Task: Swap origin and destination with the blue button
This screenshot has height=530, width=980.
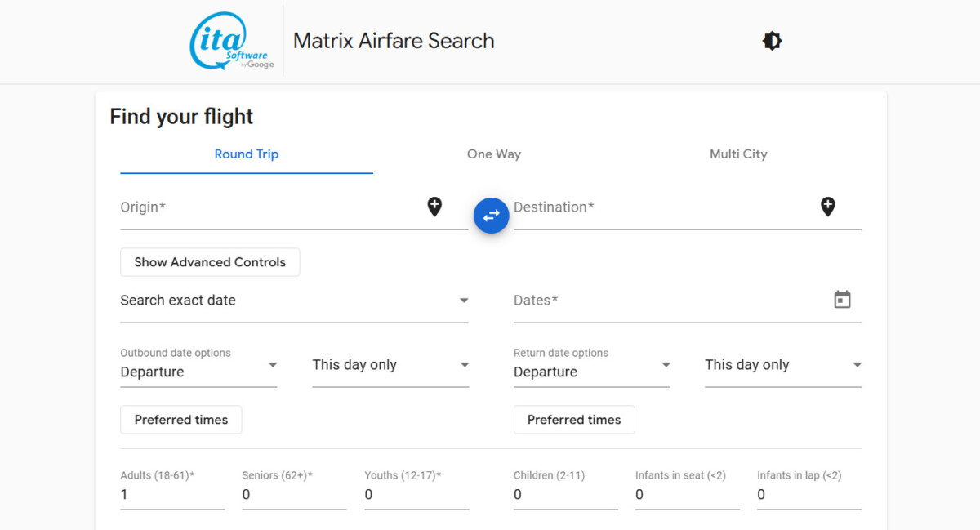Action: tap(492, 216)
